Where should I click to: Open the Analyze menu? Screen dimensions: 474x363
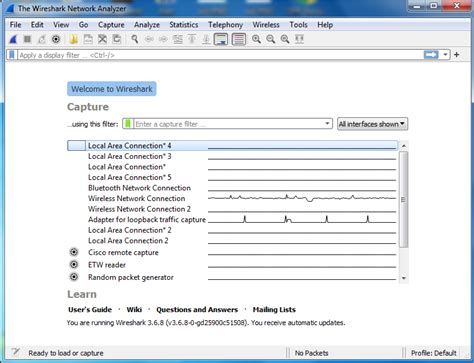147,25
